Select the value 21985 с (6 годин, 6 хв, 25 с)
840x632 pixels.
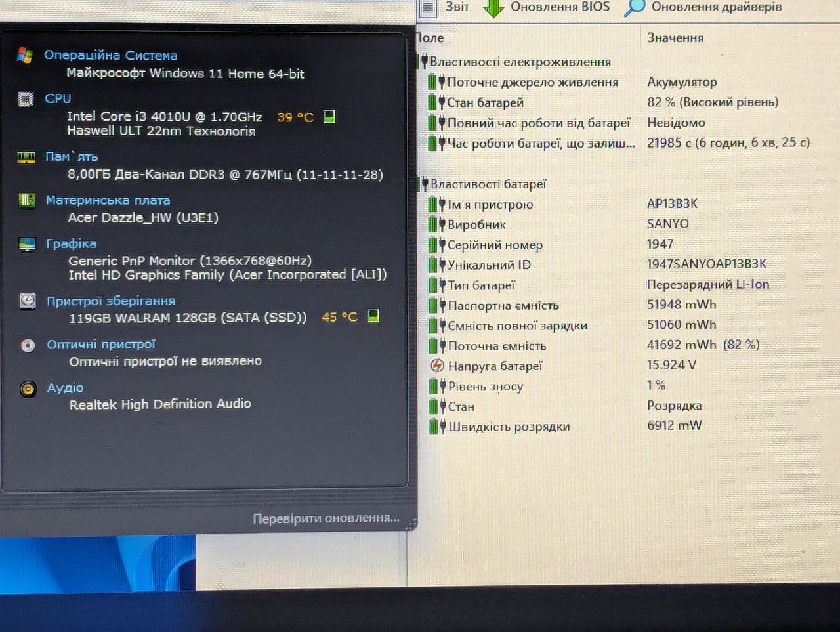pyautogui.click(x=728, y=142)
